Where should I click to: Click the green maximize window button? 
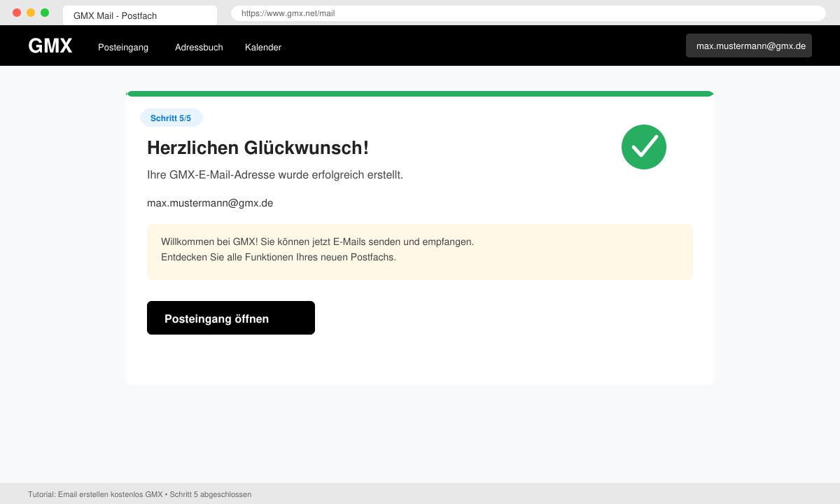pyautogui.click(x=45, y=13)
